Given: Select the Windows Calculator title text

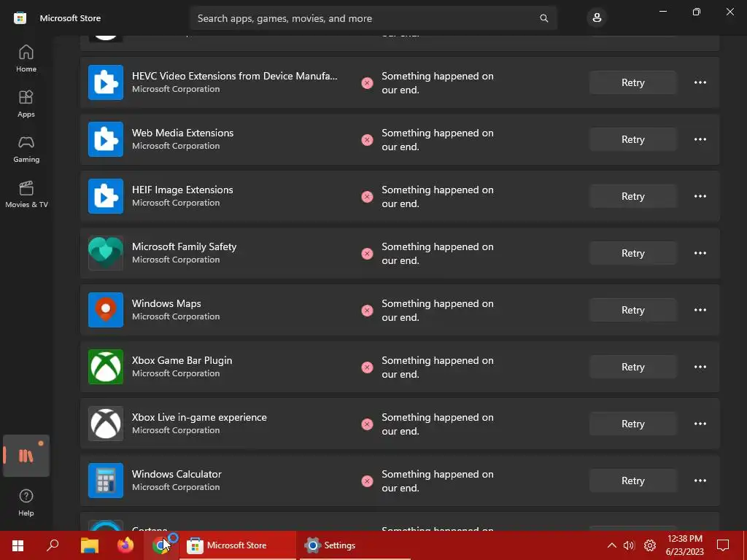Looking at the screenshot, I should click(177, 474).
